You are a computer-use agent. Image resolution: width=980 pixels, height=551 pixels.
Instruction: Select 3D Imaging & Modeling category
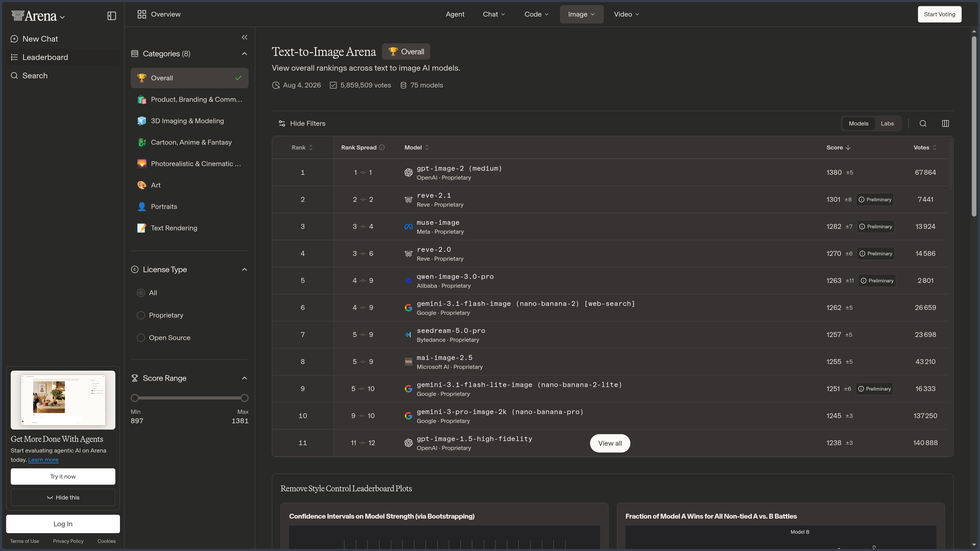click(x=189, y=121)
